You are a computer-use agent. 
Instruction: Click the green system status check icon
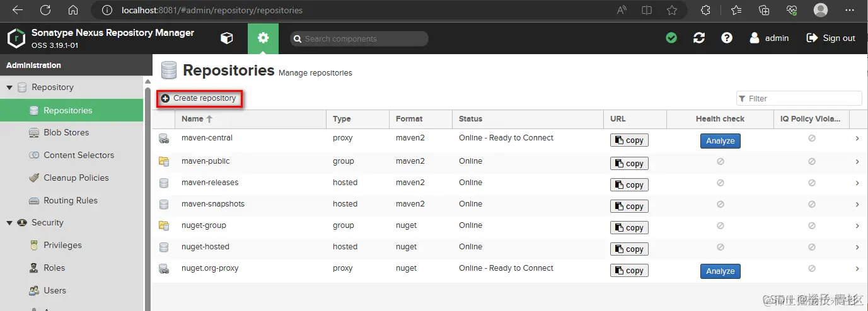pyautogui.click(x=671, y=38)
